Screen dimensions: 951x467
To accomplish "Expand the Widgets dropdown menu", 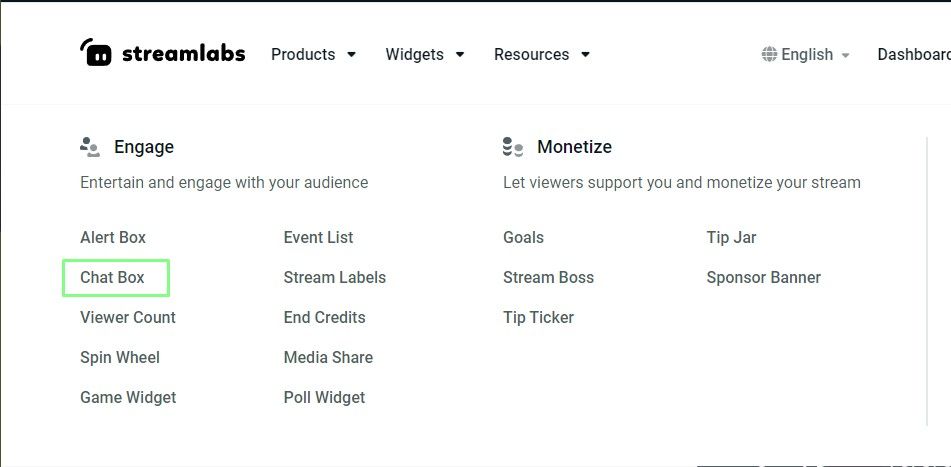I will pyautogui.click(x=425, y=55).
